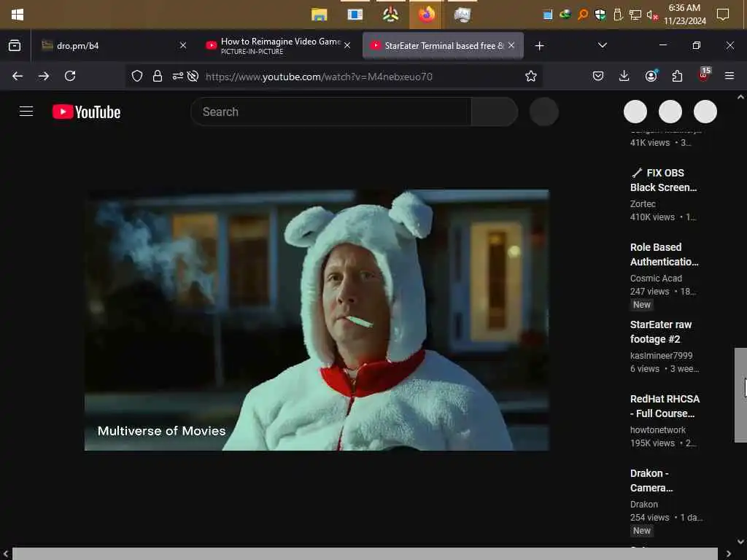Click the middle round icon in the YouTube header

(670, 112)
